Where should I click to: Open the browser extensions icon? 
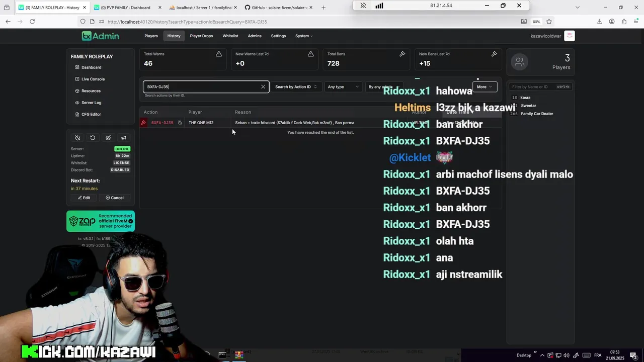(x=624, y=22)
